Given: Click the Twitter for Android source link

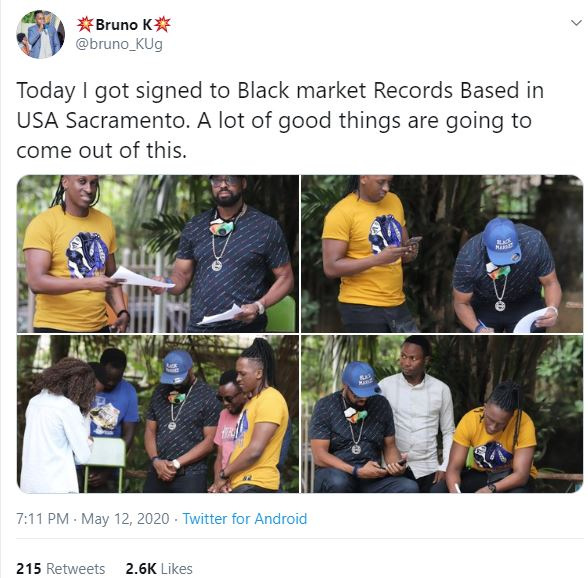Looking at the screenshot, I should pyautogui.click(x=245, y=519).
